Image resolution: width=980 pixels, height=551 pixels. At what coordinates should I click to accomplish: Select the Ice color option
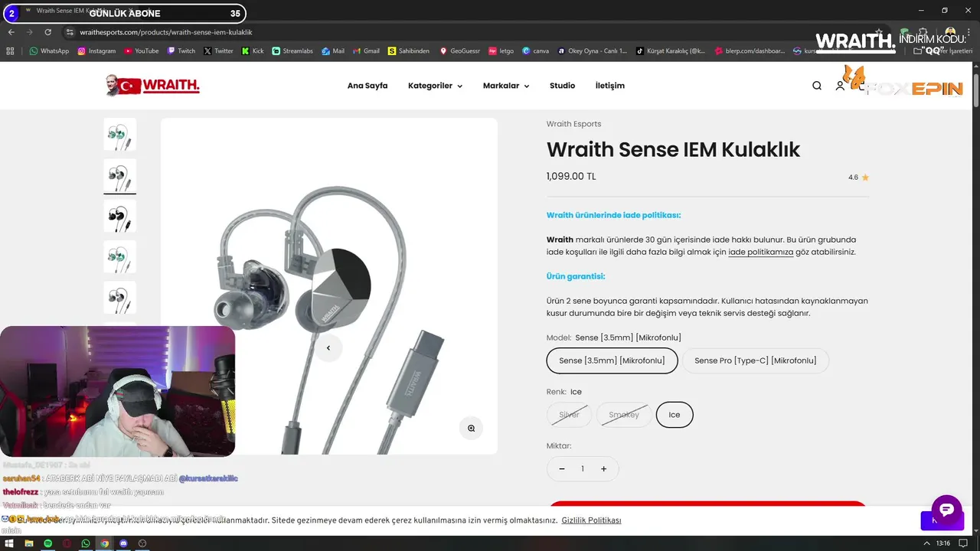point(675,415)
